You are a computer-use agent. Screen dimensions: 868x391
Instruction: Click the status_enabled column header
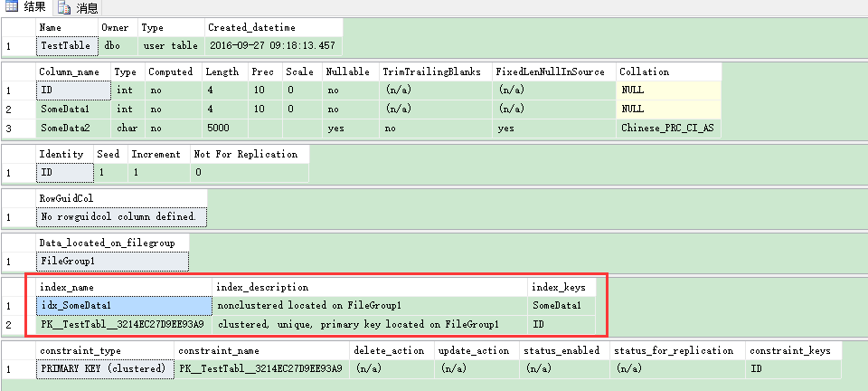tap(564, 350)
